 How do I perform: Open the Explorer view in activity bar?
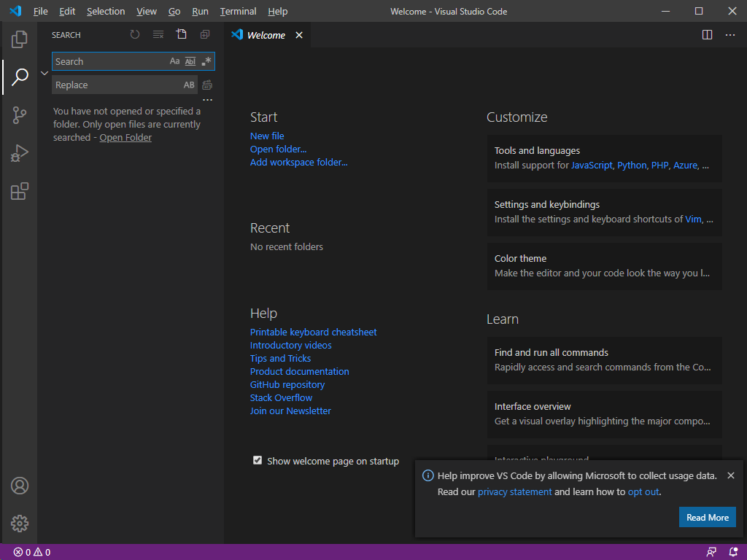(20, 39)
